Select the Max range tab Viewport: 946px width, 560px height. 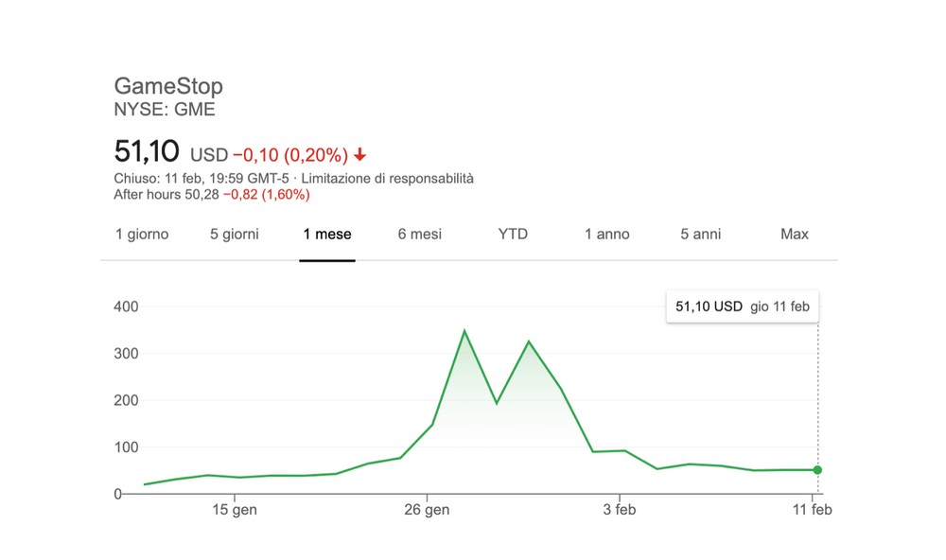point(794,235)
